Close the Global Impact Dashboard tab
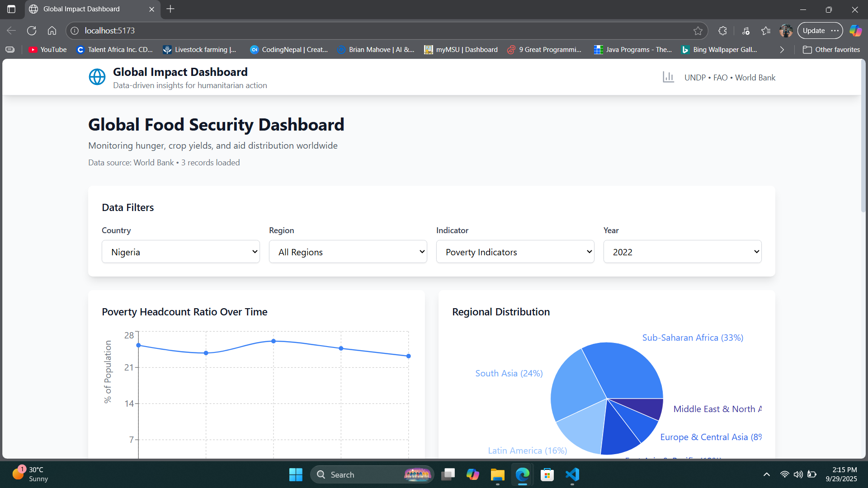The image size is (868, 488). (152, 9)
